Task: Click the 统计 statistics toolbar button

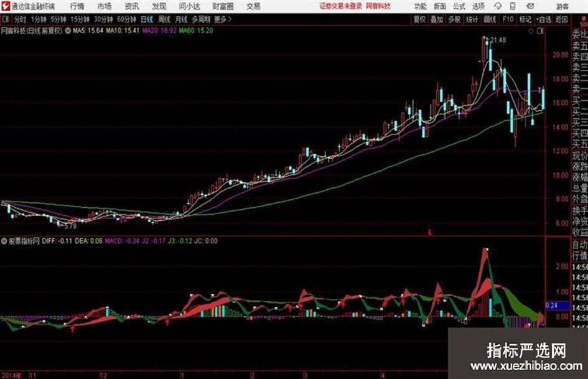Action: pyautogui.click(x=472, y=19)
